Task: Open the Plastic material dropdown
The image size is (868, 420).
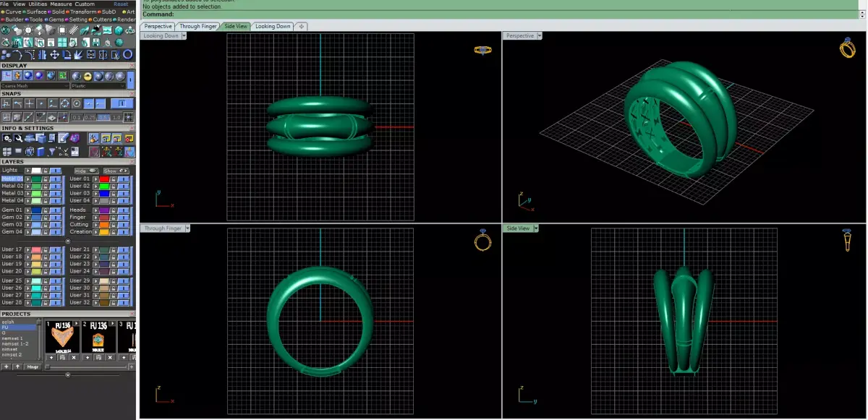Action: coord(98,85)
